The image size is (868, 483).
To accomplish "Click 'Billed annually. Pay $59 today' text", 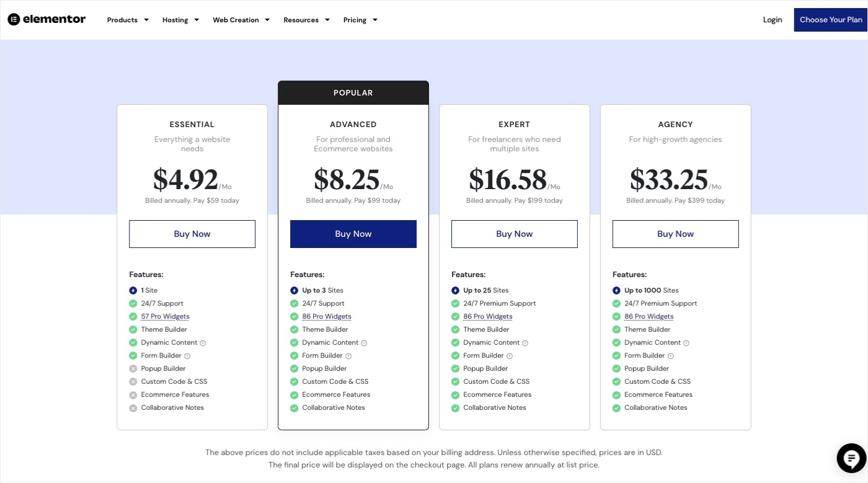I will coord(192,200).
